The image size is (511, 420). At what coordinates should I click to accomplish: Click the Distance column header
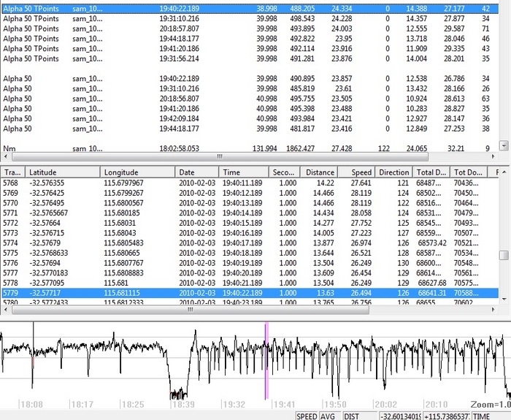[x=319, y=172]
